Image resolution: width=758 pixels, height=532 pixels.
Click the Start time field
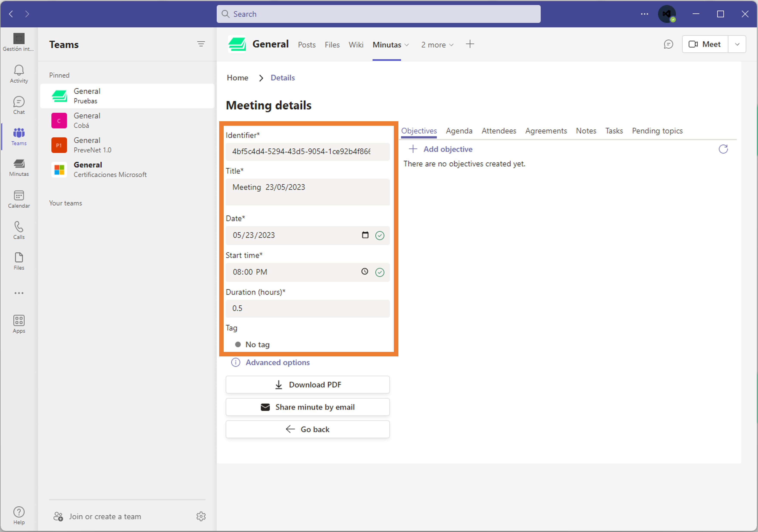308,272
